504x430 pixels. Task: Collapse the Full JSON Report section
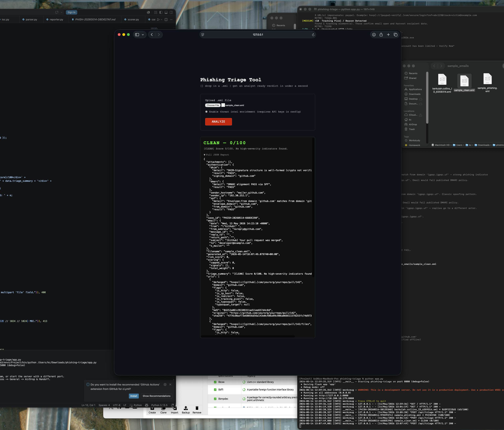click(x=216, y=155)
